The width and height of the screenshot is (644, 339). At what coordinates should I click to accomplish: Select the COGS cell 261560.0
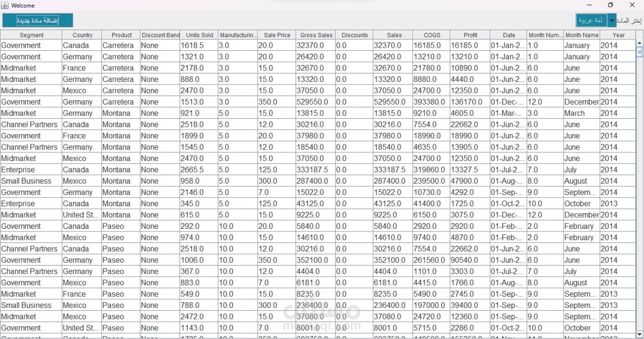pyautogui.click(x=432, y=260)
